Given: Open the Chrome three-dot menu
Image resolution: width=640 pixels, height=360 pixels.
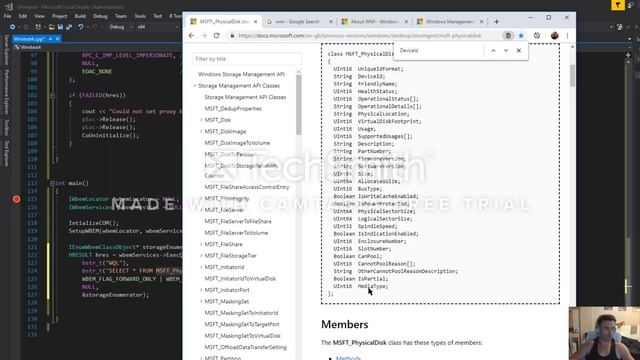Looking at the screenshot, I should [x=567, y=36].
